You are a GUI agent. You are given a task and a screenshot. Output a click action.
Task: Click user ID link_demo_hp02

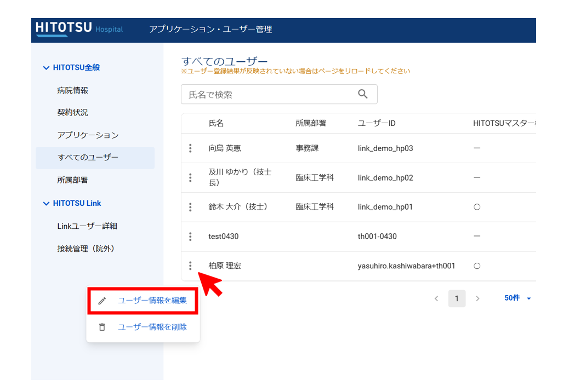coord(385,178)
